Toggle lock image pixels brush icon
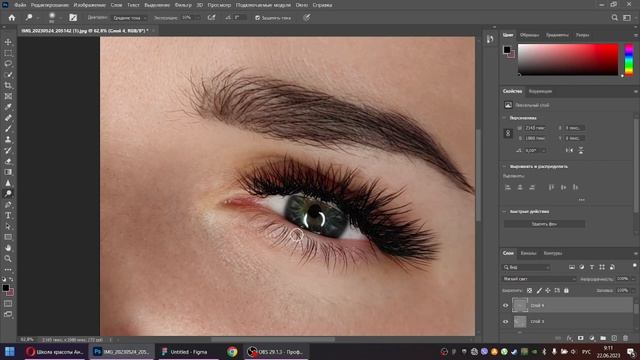 pyautogui.click(x=539, y=291)
